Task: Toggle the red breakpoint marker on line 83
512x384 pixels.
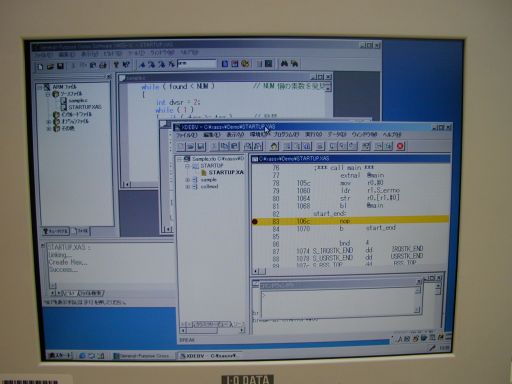Action: point(255,222)
